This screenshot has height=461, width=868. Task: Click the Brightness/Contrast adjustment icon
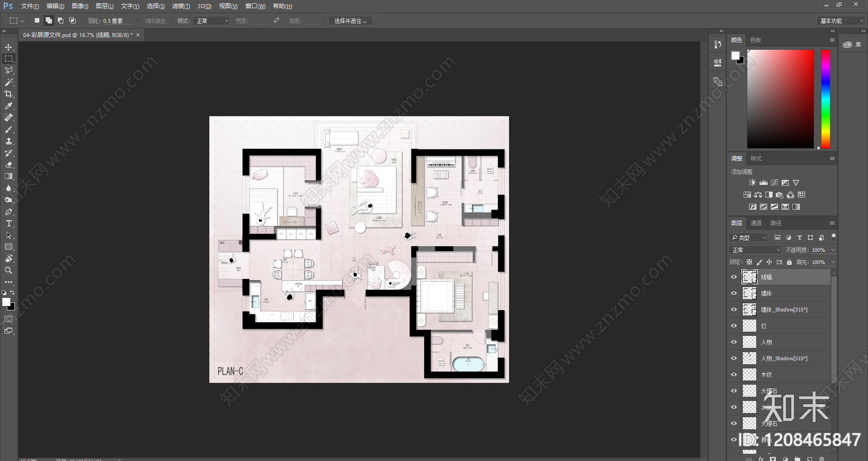coord(752,183)
